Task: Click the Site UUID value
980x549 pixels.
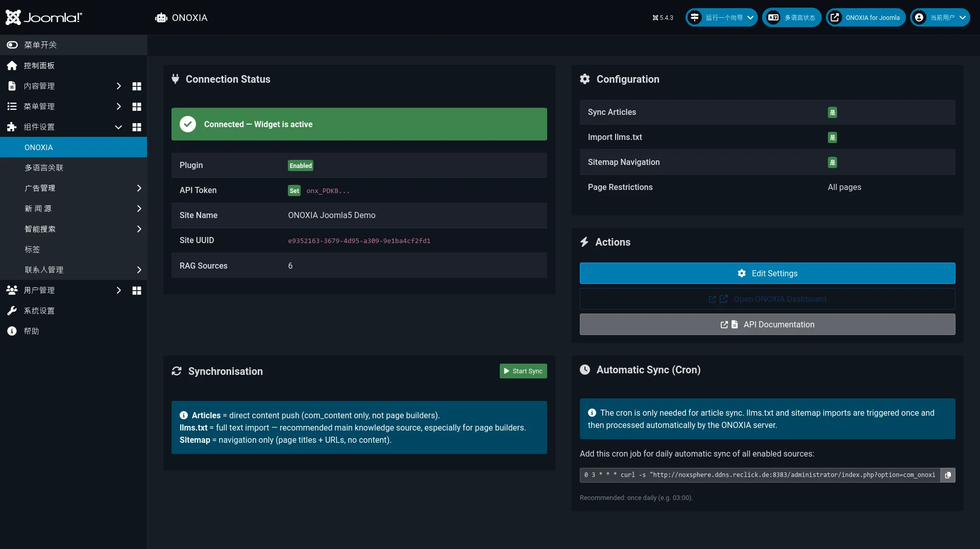Action: [359, 241]
